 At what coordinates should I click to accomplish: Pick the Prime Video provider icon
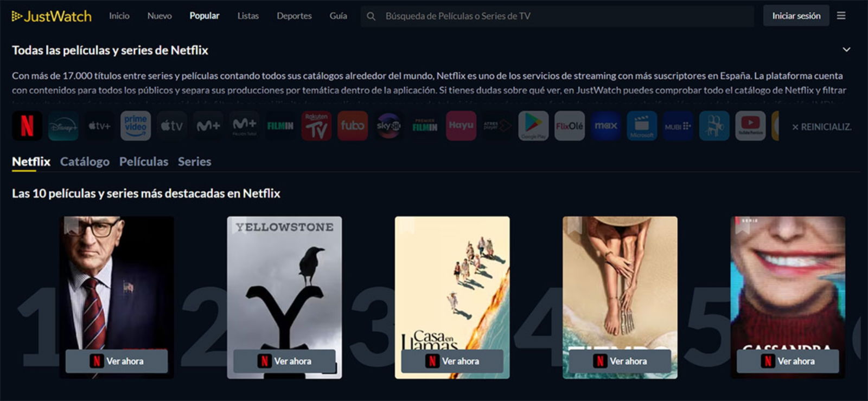coord(136,126)
